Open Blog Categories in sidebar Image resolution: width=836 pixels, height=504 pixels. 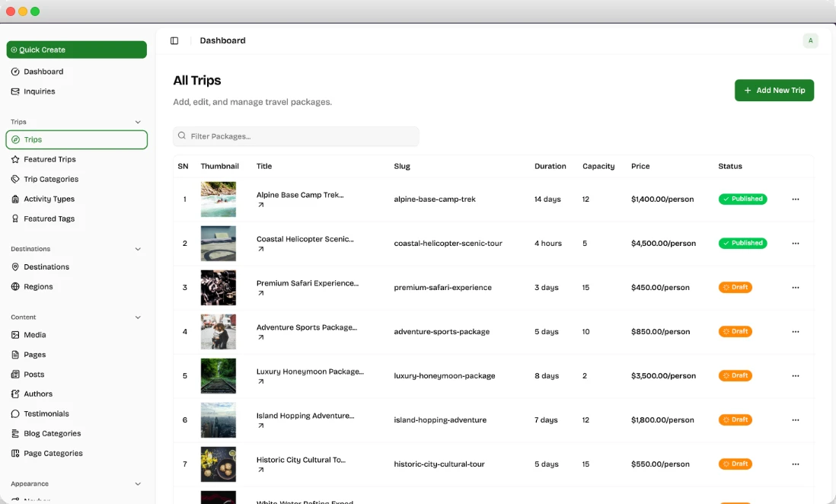click(x=76, y=434)
